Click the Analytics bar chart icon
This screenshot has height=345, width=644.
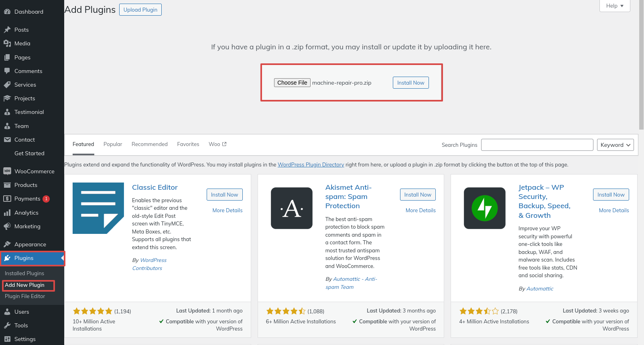(7, 213)
